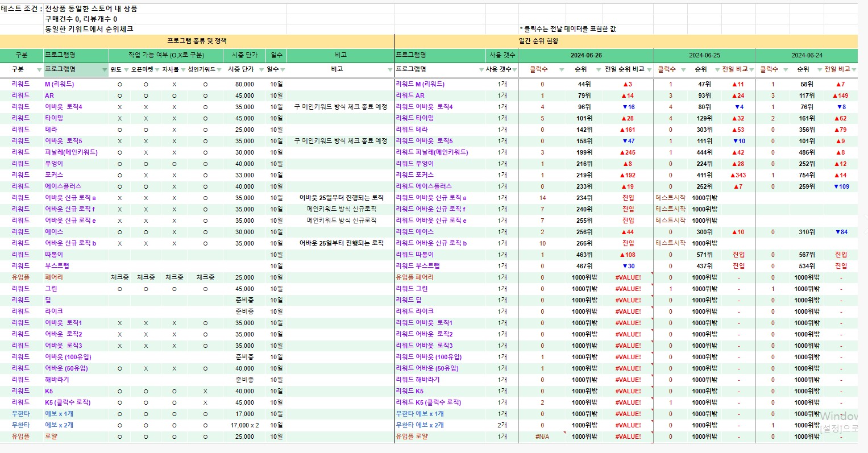Image resolution: width=868 pixels, height=453 pixels.
Task: Select the 프로그램 종류 및 정책 header cell
Action: (x=197, y=41)
